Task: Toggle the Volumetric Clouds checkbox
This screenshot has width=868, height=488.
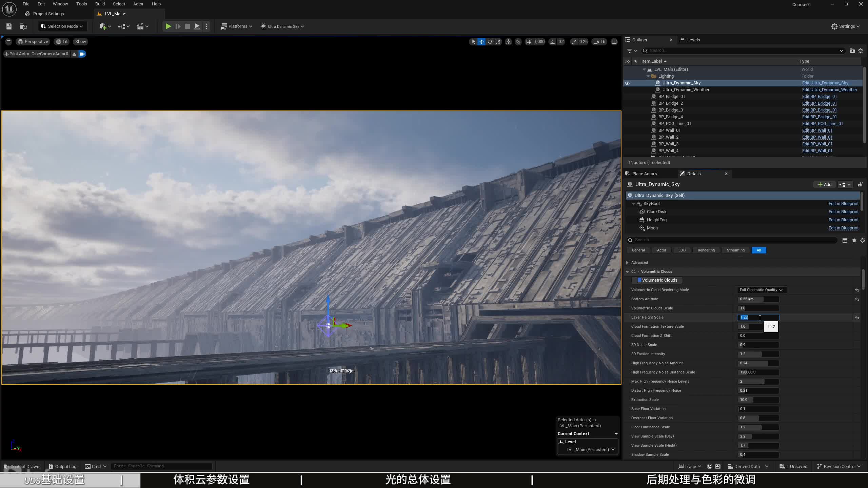Action: coord(639,280)
